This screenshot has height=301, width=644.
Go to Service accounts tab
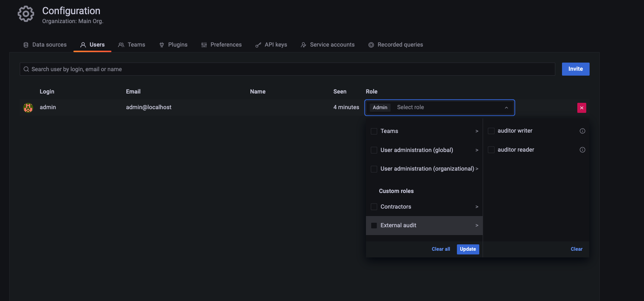pyautogui.click(x=328, y=45)
